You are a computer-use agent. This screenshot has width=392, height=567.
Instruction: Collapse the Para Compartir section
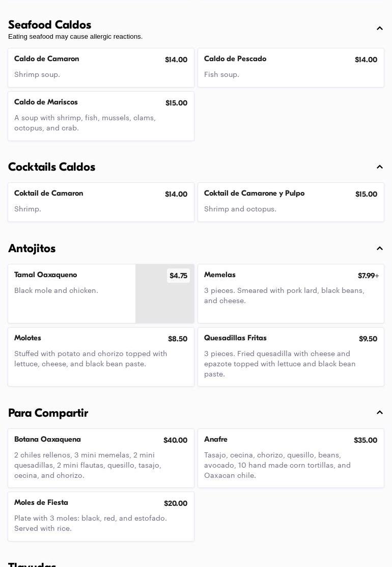(x=379, y=413)
